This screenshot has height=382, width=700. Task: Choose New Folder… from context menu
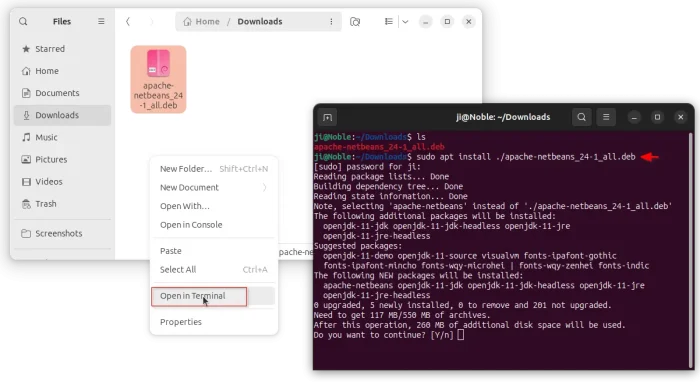(214, 169)
